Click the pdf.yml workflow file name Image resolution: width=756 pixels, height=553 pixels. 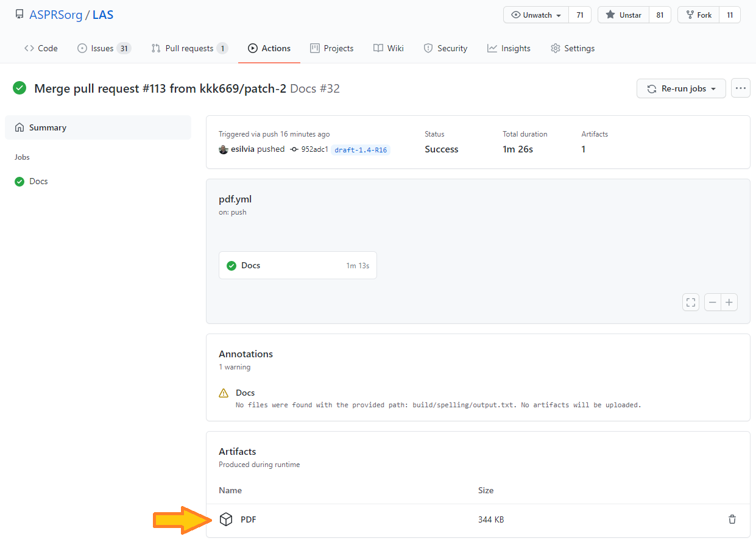pyautogui.click(x=235, y=199)
